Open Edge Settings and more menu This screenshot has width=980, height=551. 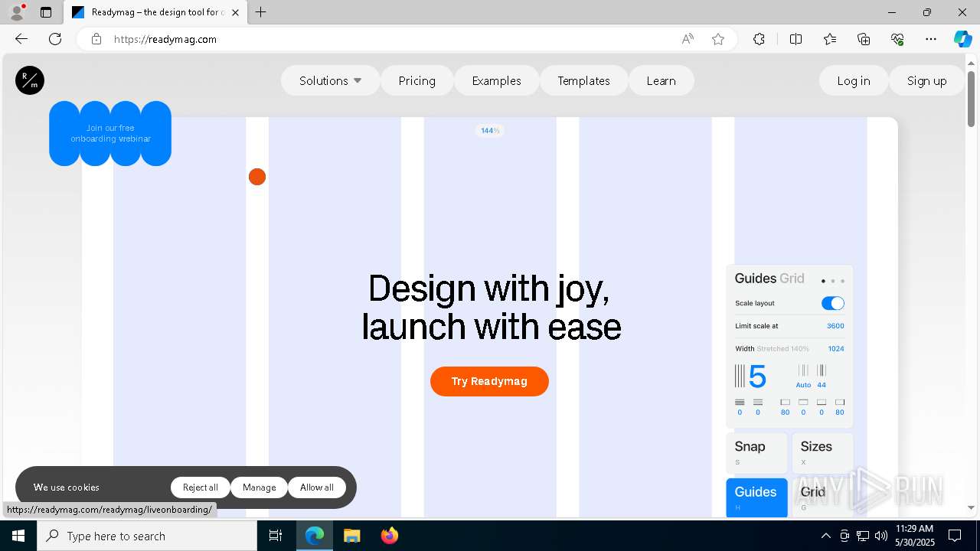931,39
